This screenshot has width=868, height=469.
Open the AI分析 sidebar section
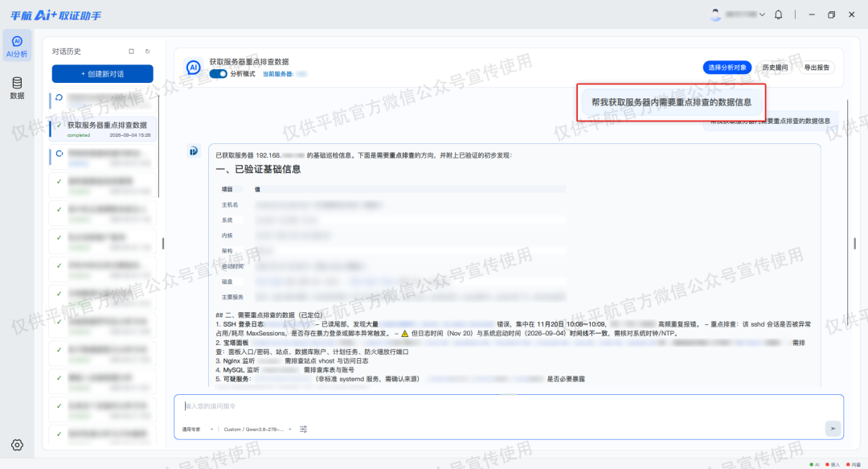coord(17,47)
